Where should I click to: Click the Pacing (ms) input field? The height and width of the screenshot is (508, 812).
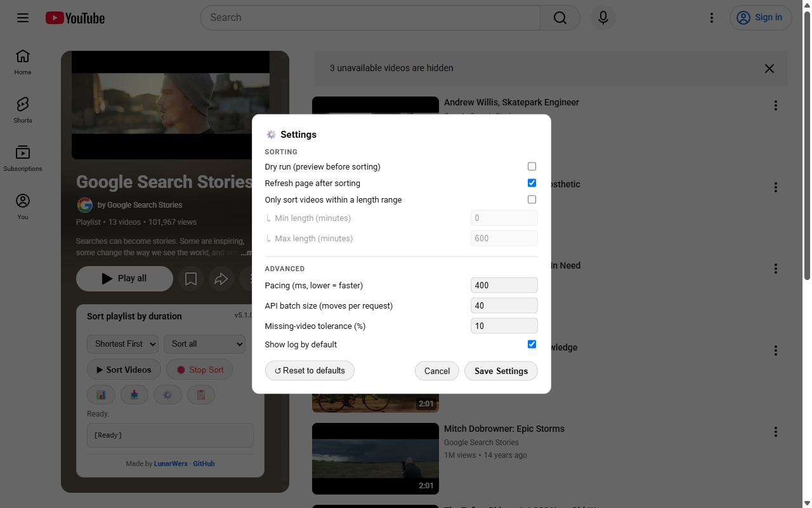pos(504,285)
